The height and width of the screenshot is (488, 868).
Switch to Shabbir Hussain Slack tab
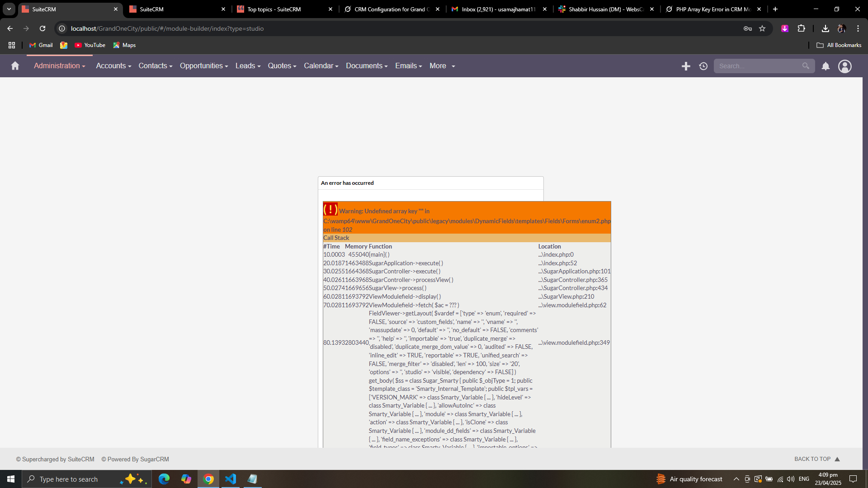(606, 9)
